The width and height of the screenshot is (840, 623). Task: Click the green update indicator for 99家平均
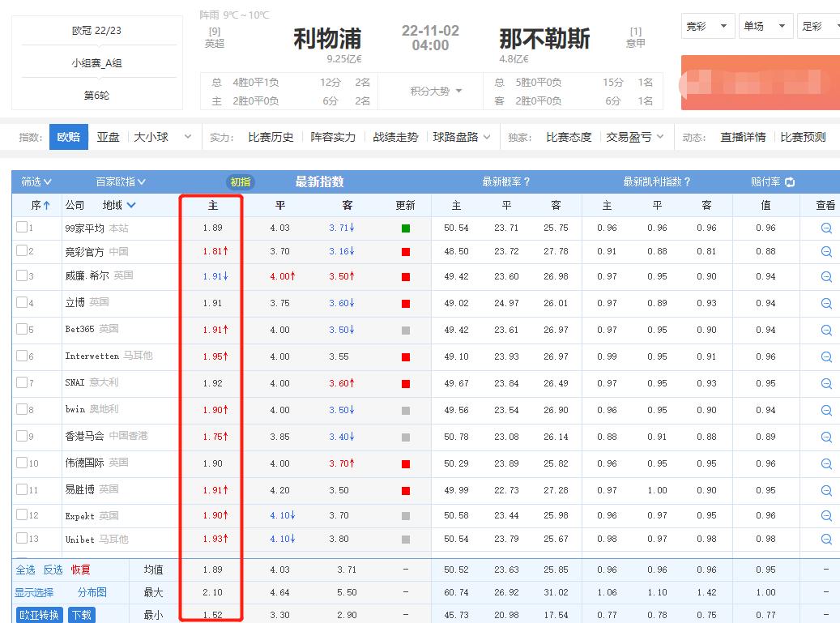tap(406, 228)
